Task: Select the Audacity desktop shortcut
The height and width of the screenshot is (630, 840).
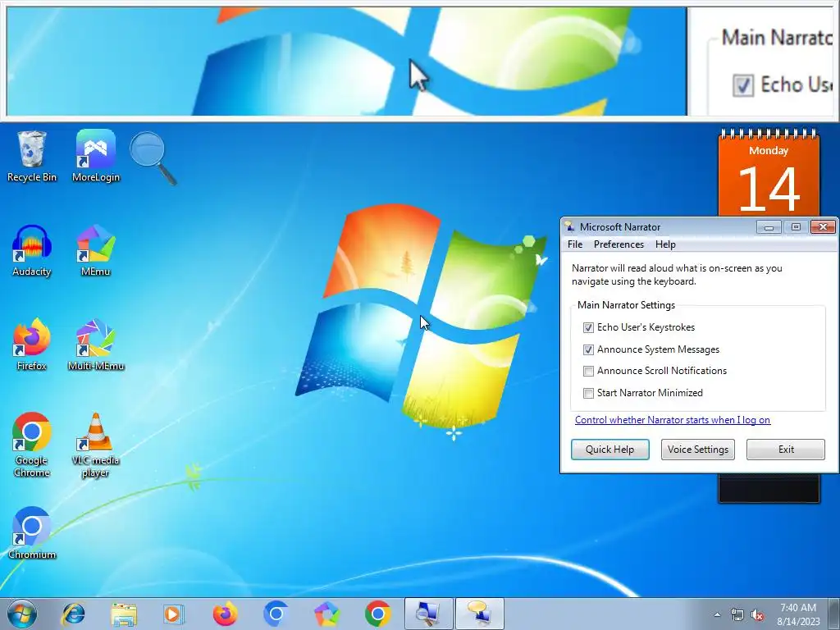Action: click(x=32, y=251)
